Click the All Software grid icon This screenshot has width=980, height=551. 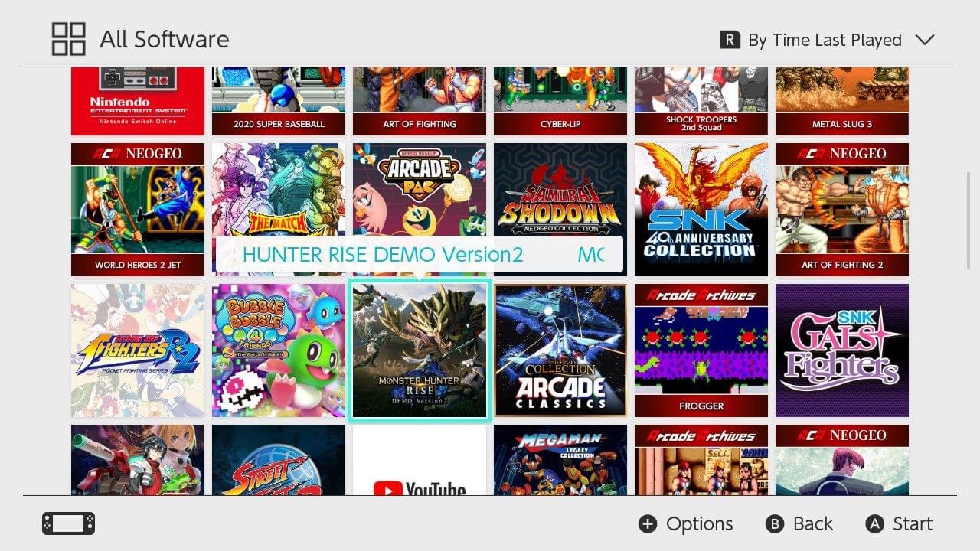pos(68,39)
